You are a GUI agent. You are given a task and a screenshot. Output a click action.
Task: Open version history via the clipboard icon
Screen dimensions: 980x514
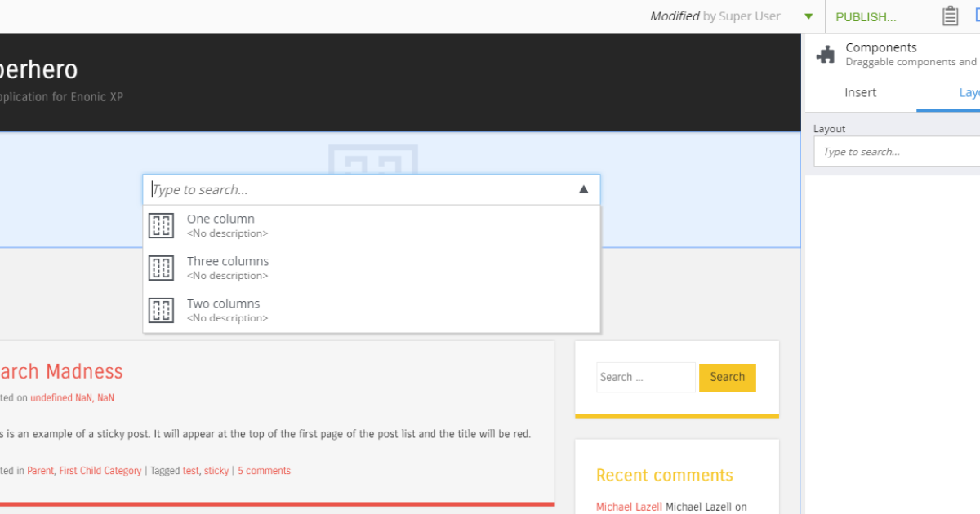click(x=950, y=16)
